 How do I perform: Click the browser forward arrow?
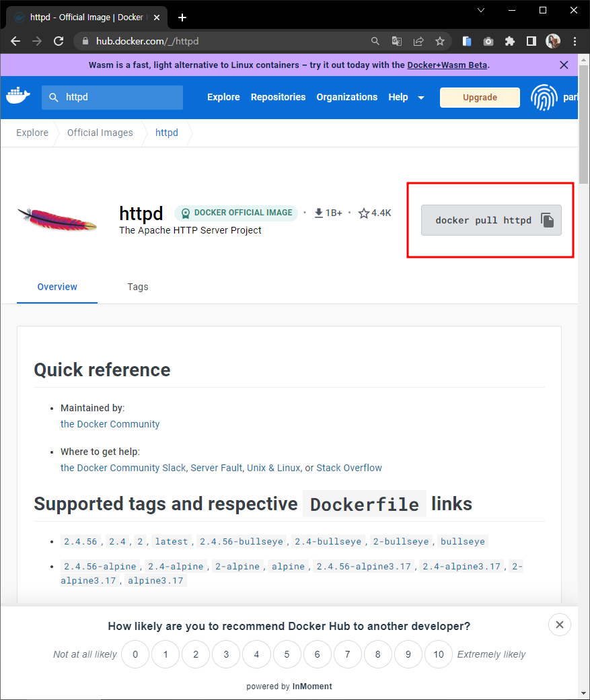[37, 41]
